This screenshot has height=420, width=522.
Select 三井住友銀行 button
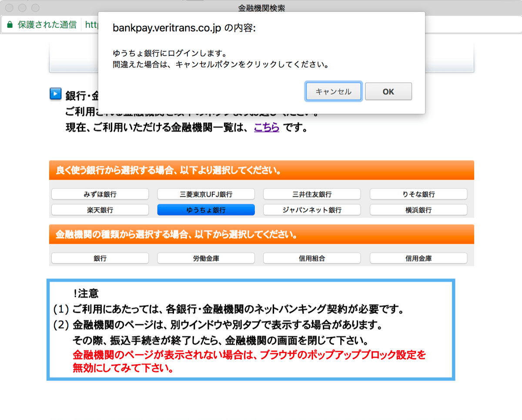(312, 194)
